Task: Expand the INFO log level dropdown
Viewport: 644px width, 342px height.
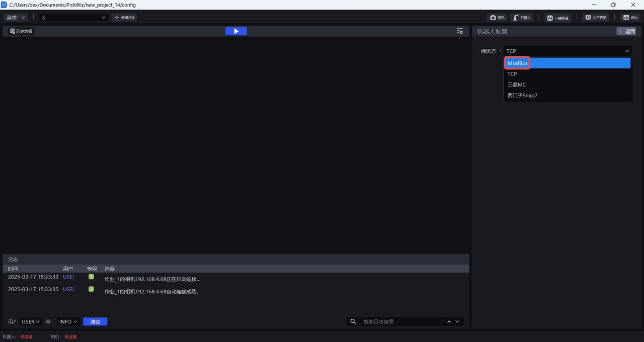Action: tap(68, 322)
